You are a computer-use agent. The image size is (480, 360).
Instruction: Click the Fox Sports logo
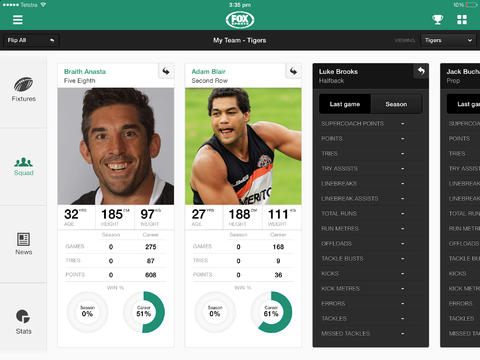pyautogui.click(x=240, y=20)
